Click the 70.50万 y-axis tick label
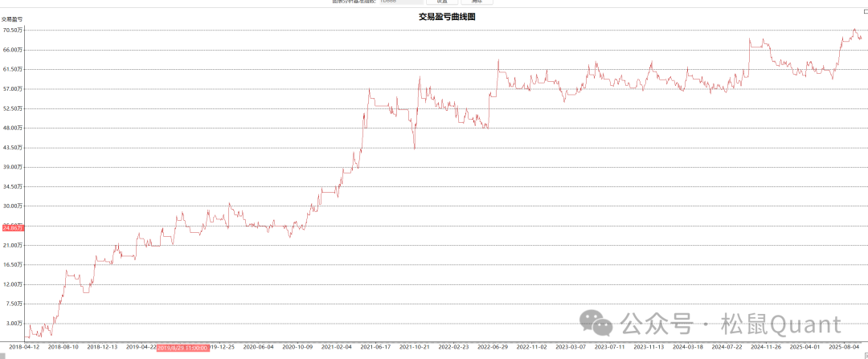 (x=12, y=31)
